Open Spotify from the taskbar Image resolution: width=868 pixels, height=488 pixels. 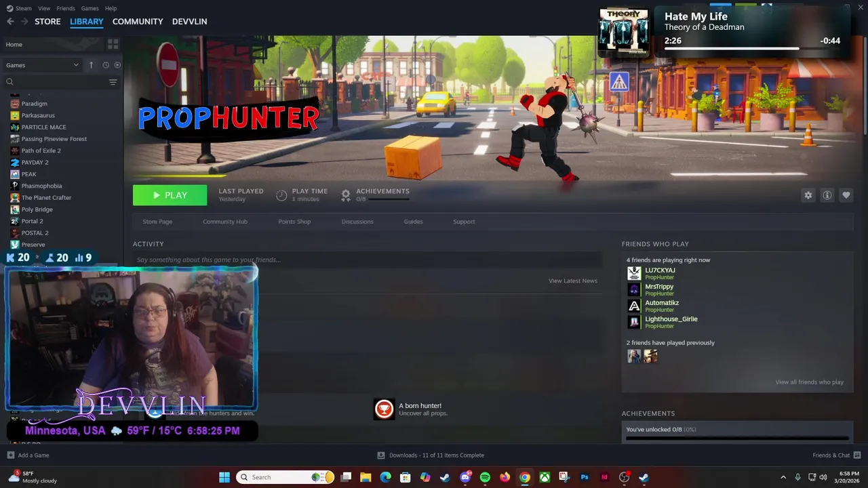(x=485, y=477)
